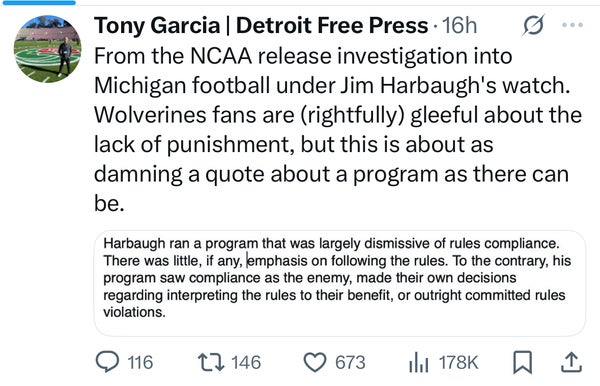Click the Grok explain icon

point(533,25)
